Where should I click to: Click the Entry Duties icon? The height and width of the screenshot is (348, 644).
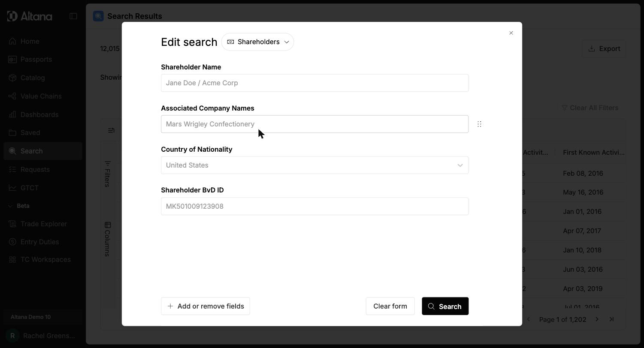(x=12, y=242)
